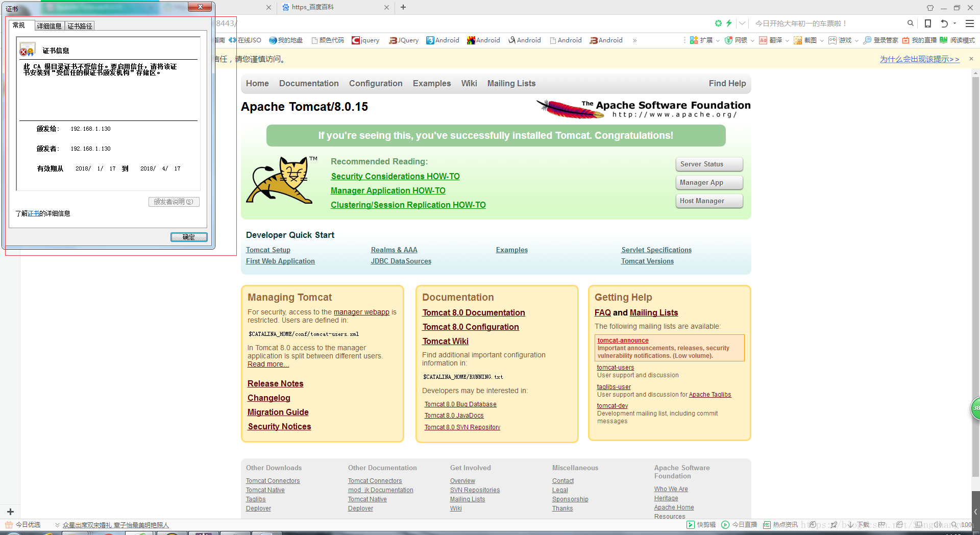Click the Server Status button

(x=709, y=164)
